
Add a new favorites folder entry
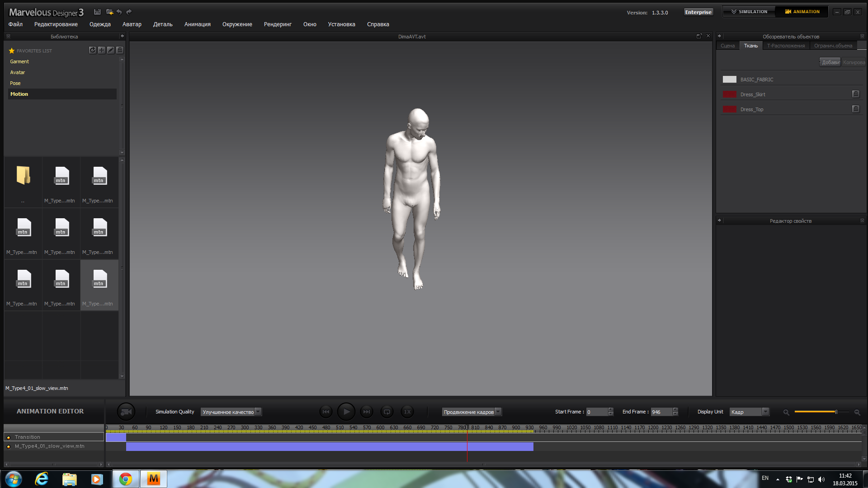(101, 50)
